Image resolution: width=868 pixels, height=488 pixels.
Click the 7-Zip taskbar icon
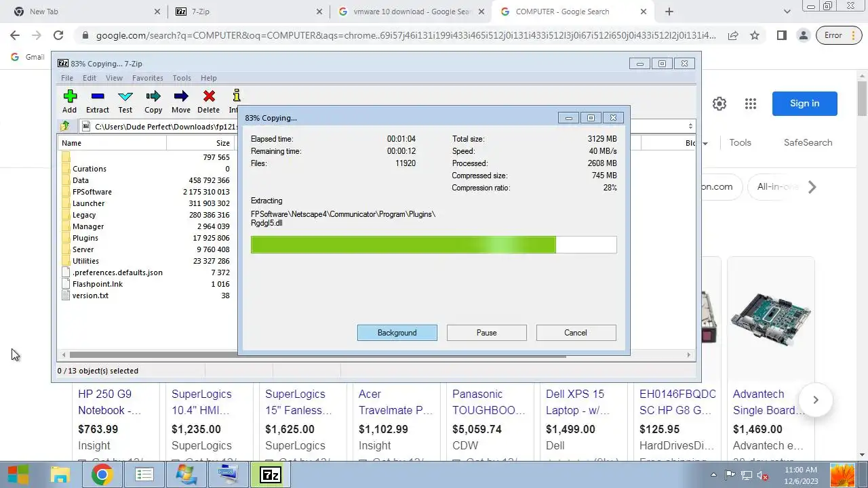click(271, 474)
